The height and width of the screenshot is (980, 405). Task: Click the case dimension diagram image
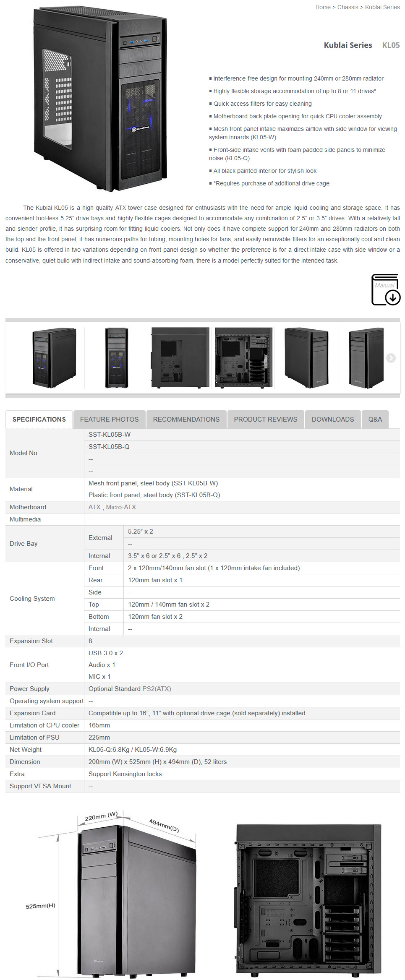pos(111,894)
